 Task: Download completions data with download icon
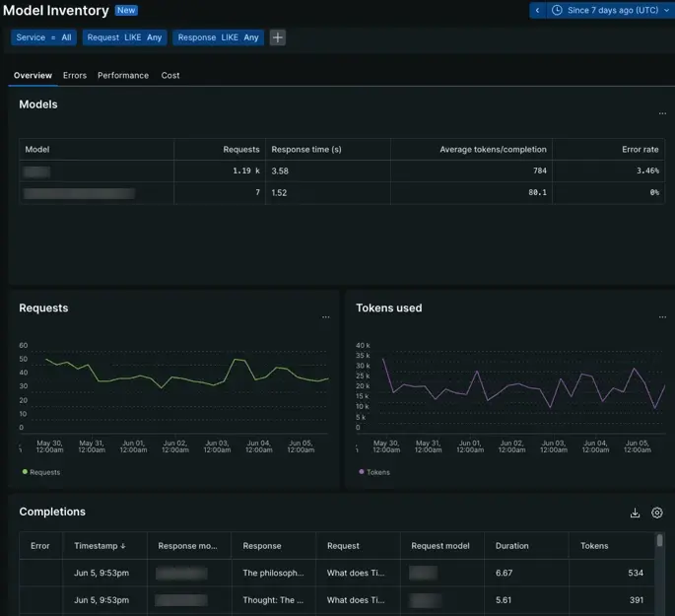pyautogui.click(x=636, y=513)
